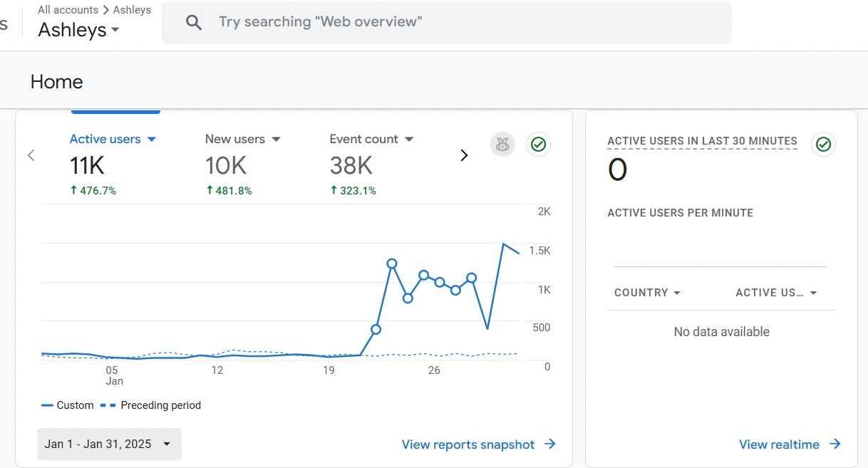
Task: Expand the Event count metric dropdown
Action: (x=409, y=140)
